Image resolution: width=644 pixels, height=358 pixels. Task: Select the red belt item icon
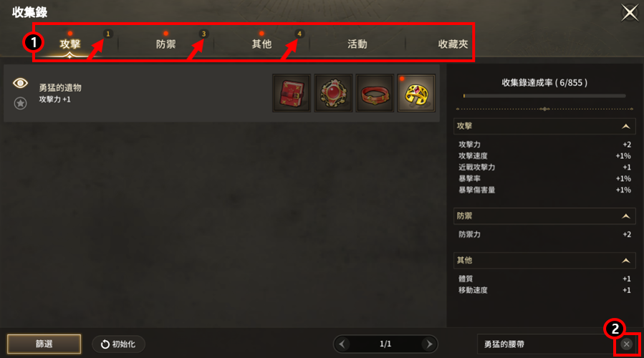(x=375, y=93)
